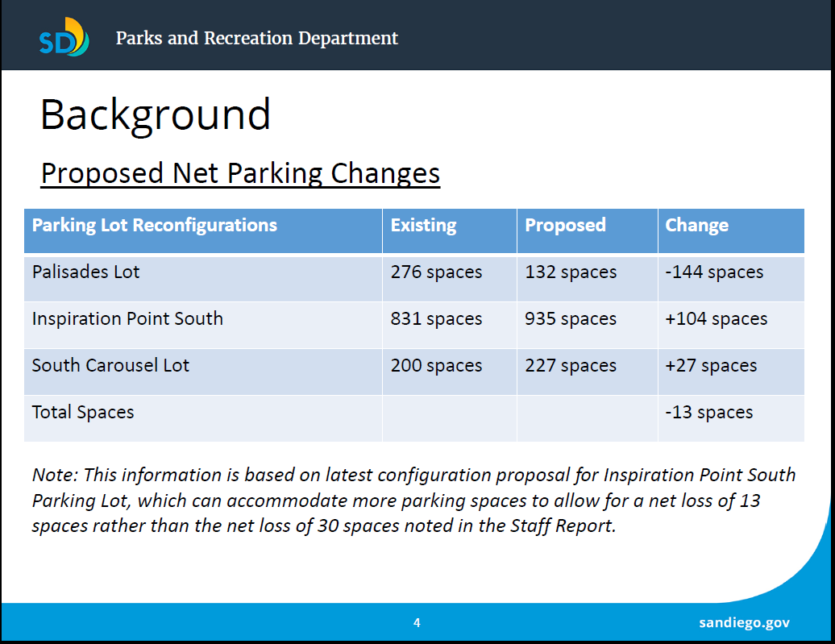Image resolution: width=835 pixels, height=644 pixels.
Task: Select the South Carousel Lot row label
Action: pos(110,365)
